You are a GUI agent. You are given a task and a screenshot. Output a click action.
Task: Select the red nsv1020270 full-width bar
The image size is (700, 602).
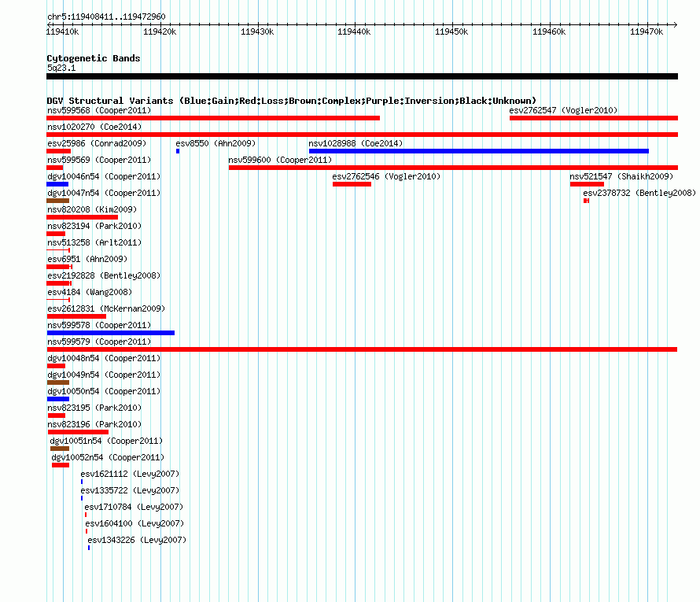point(362,135)
